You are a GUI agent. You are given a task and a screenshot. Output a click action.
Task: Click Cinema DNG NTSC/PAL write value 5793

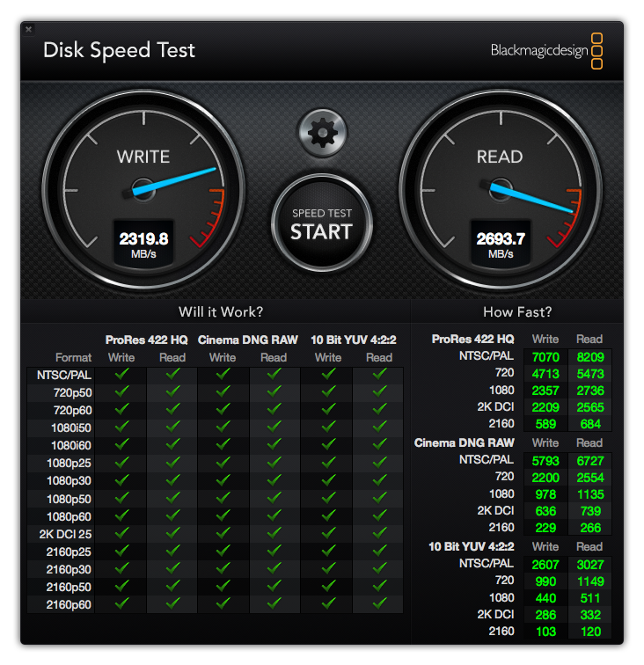[545, 461]
